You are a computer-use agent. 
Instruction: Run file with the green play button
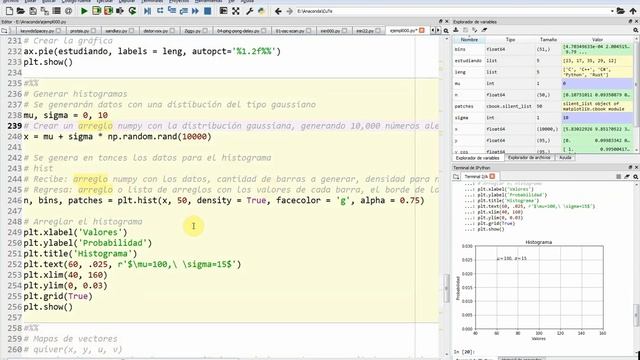point(84,11)
